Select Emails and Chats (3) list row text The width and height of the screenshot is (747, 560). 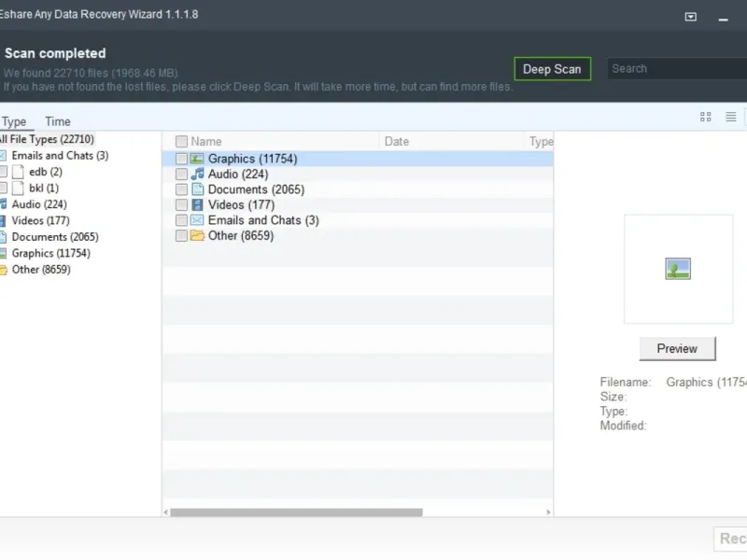point(263,220)
